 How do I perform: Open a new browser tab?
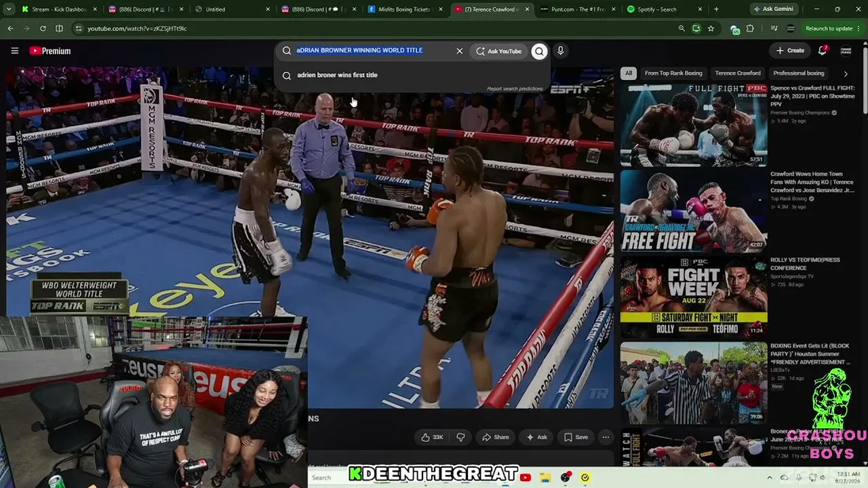point(716,9)
